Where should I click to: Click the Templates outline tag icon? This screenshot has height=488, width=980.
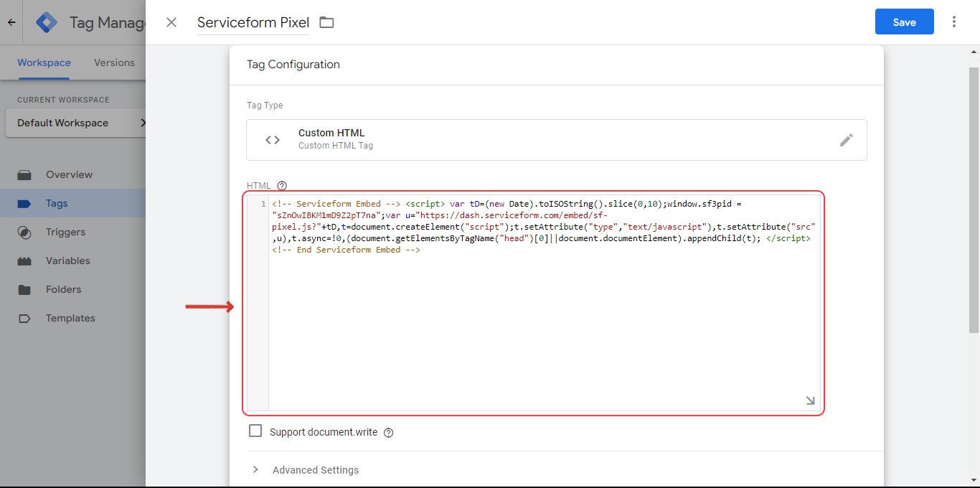coord(24,318)
